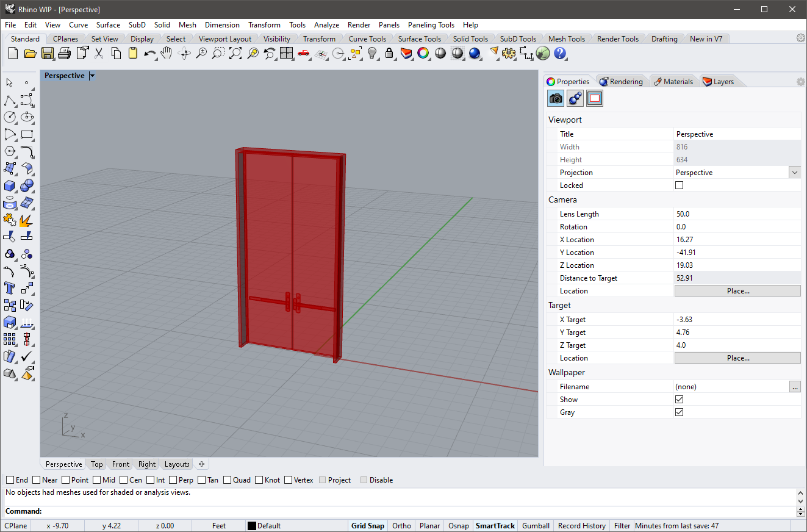The width and height of the screenshot is (807, 532).
Task: Select the Pan view hand tool
Action: pyautogui.click(x=167, y=54)
